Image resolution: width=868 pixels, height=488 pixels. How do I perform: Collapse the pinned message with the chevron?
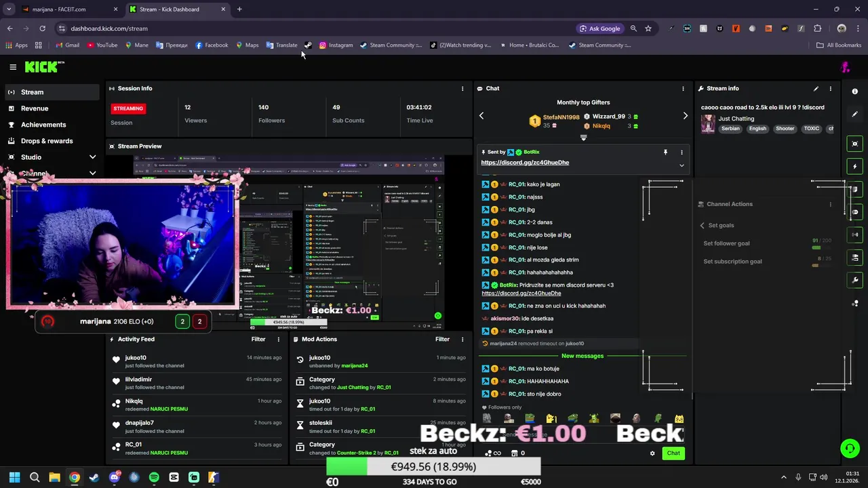682,165
